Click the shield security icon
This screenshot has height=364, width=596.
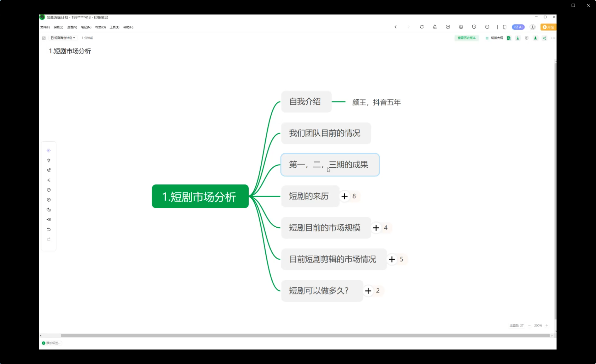(474, 27)
